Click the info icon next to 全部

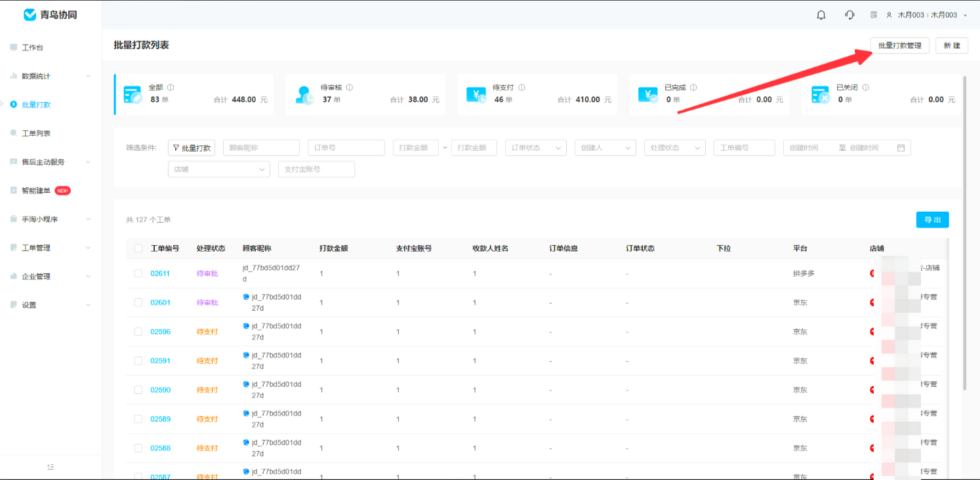(171, 87)
